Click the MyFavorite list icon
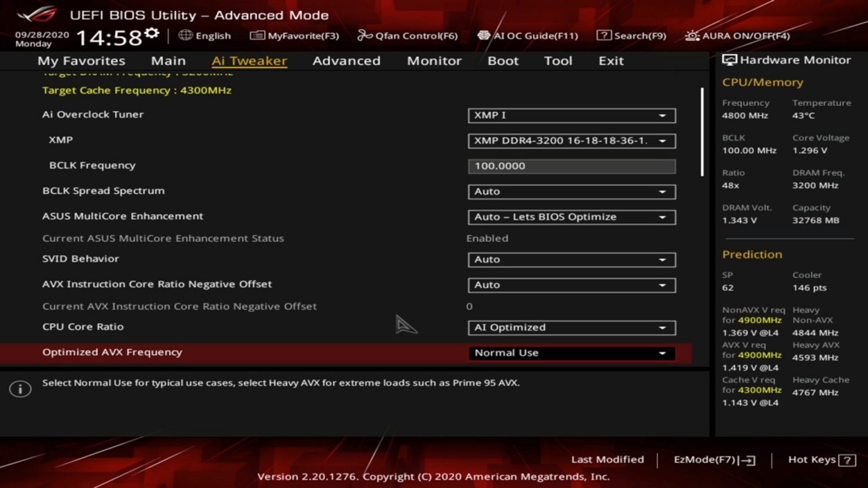The width and height of the screenshot is (868, 488). pos(257,36)
